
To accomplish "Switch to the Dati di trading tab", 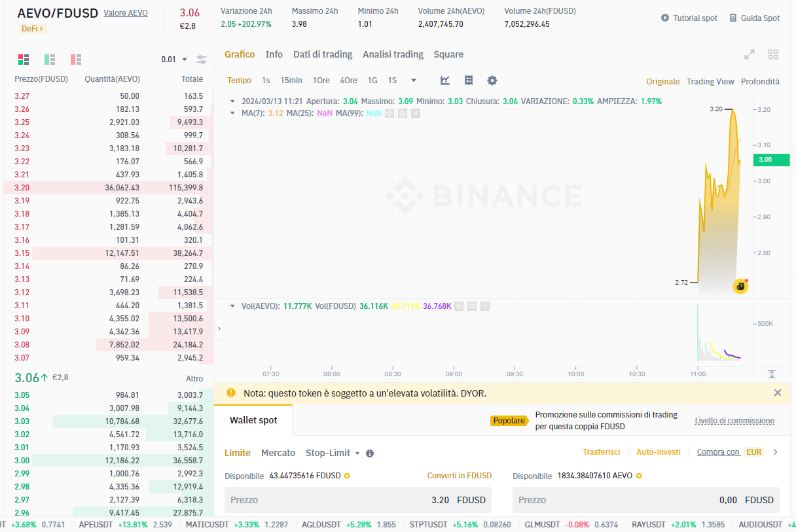I will (323, 54).
